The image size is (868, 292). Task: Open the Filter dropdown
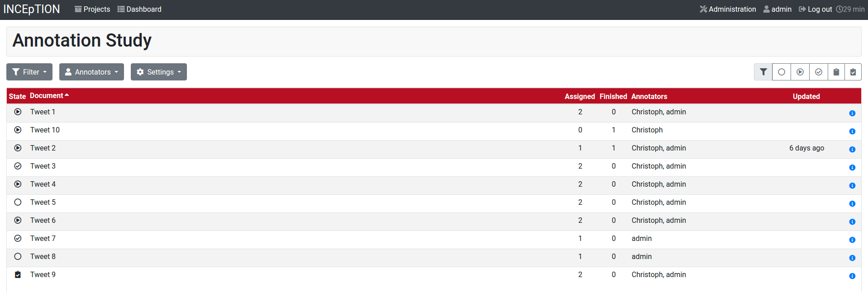coord(29,72)
